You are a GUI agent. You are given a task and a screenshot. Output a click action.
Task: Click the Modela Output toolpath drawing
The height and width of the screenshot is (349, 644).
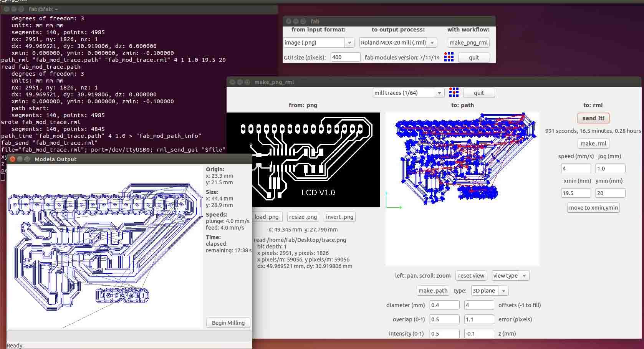coord(105,246)
